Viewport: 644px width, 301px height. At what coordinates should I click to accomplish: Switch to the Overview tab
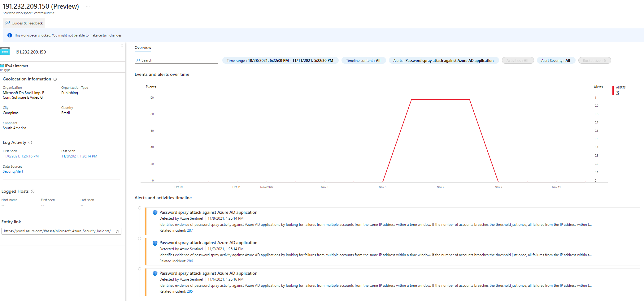(x=143, y=48)
